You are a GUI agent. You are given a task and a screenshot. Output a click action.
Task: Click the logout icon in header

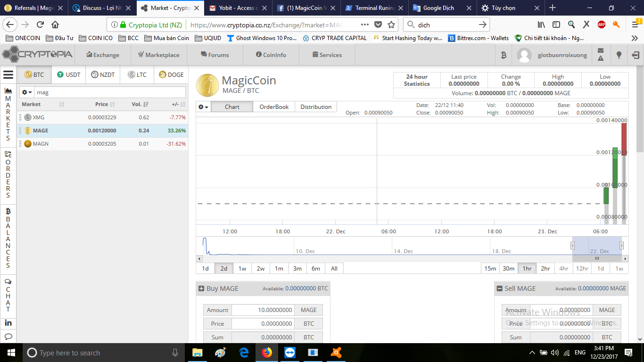tap(636, 55)
